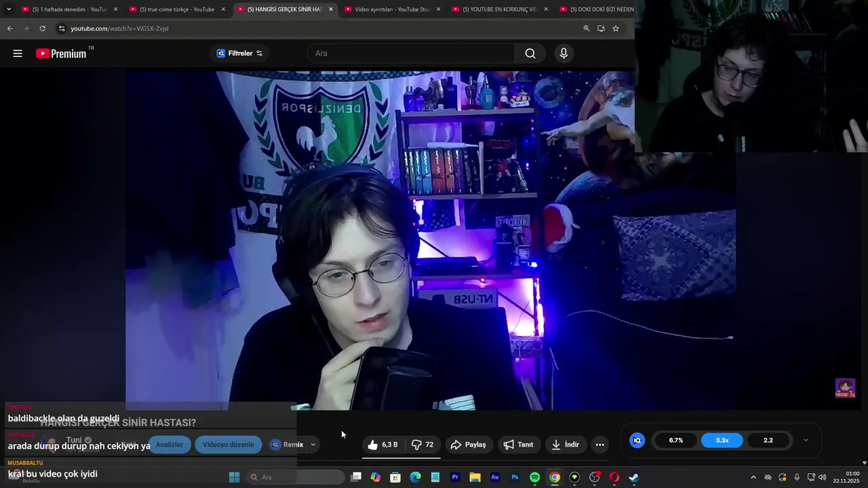Image resolution: width=868 pixels, height=488 pixels.
Task: Click the magnifier search button
Action: [x=530, y=54]
